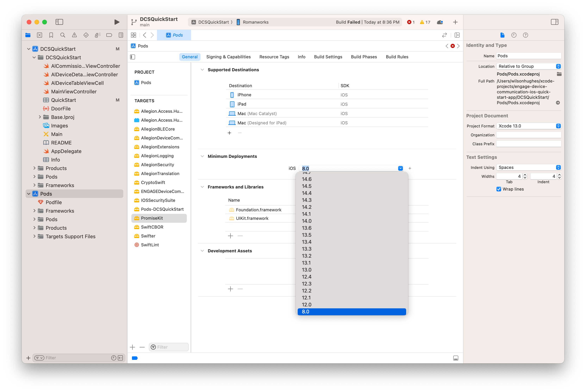Toggle the debug area at bottom right

tap(456, 358)
